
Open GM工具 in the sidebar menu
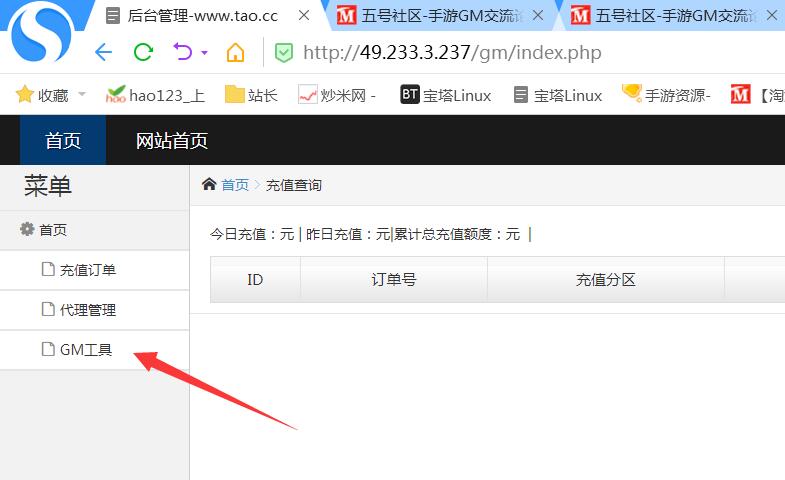click(x=85, y=350)
